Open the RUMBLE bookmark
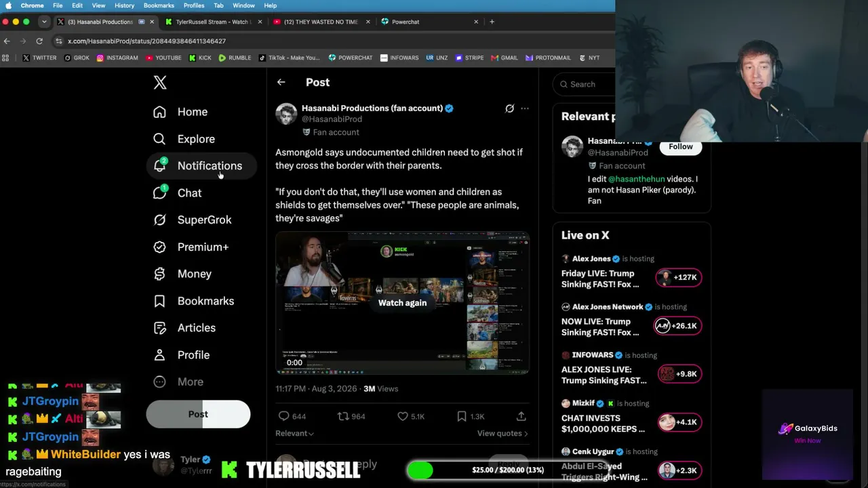The image size is (868, 488). point(235,58)
